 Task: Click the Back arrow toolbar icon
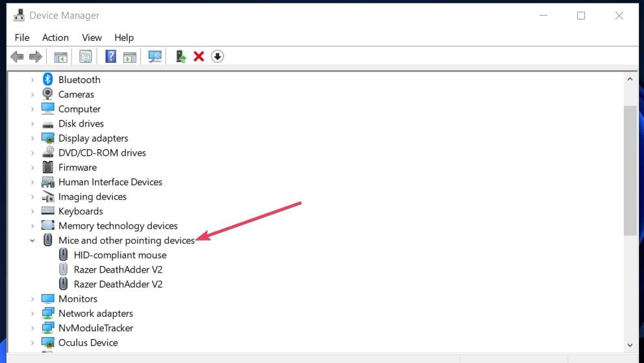tap(17, 56)
